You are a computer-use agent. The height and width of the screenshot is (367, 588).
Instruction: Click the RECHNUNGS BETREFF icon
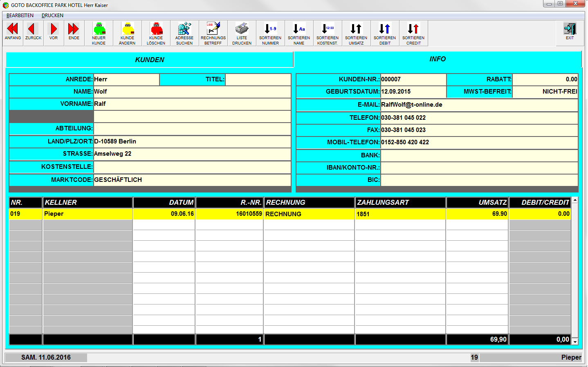pos(213,33)
